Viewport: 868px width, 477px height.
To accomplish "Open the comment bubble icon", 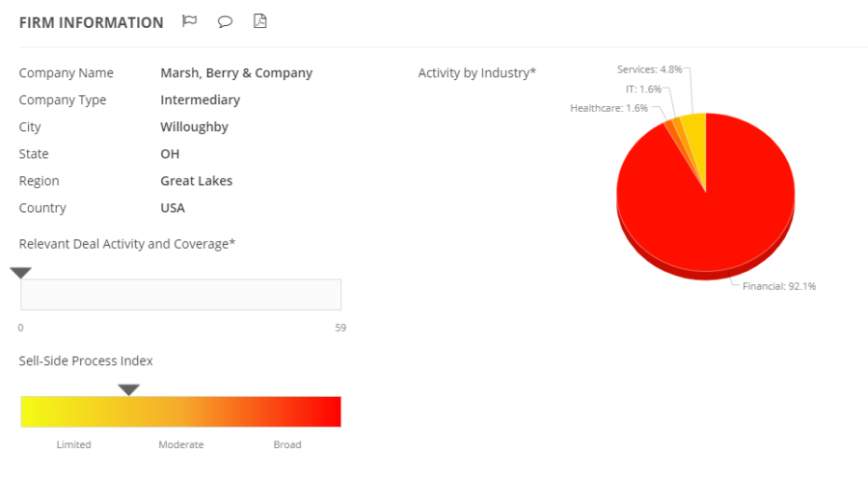I will point(225,22).
